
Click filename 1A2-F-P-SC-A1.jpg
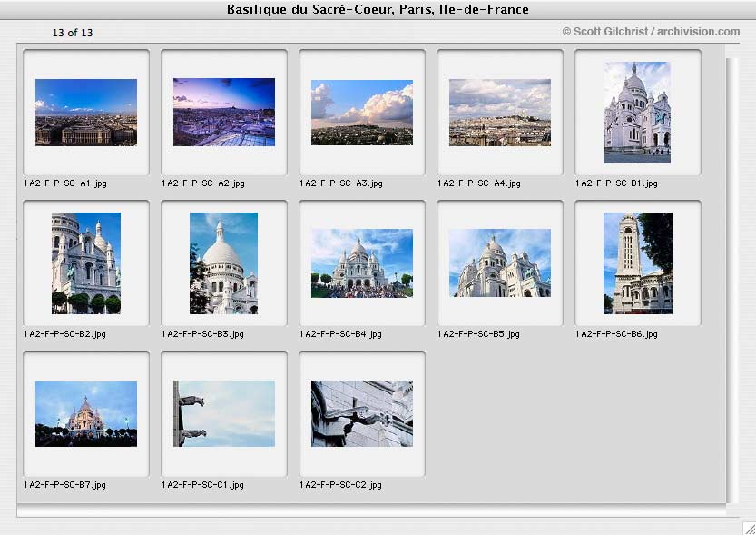tap(65, 183)
